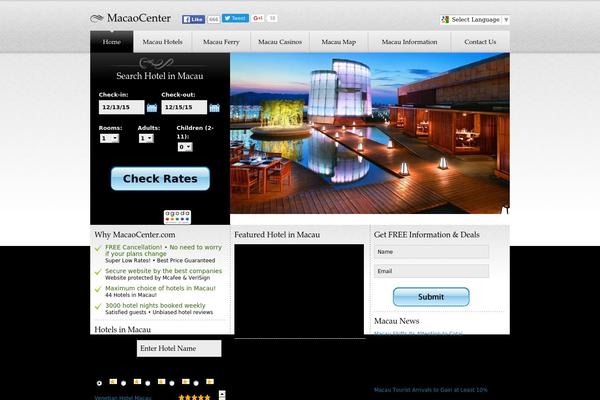The image size is (600, 400).
Task: Open the Macau Information menu
Action: tap(409, 42)
